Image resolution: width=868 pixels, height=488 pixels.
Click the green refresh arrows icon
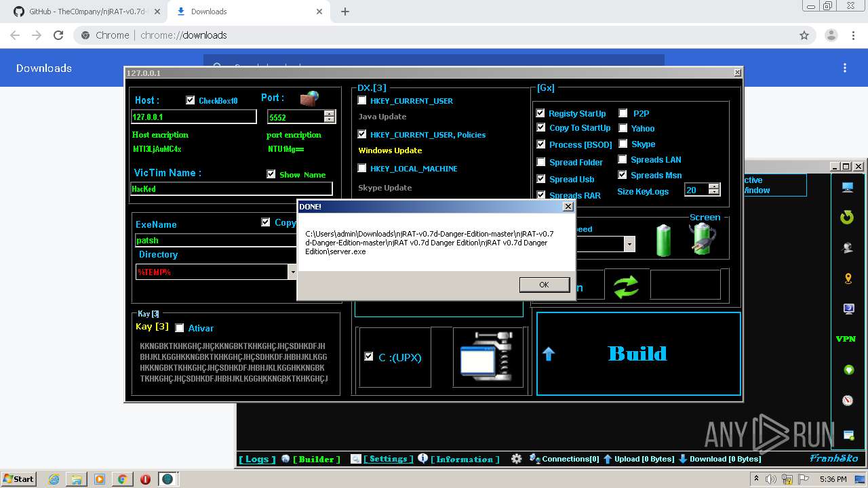(x=626, y=286)
